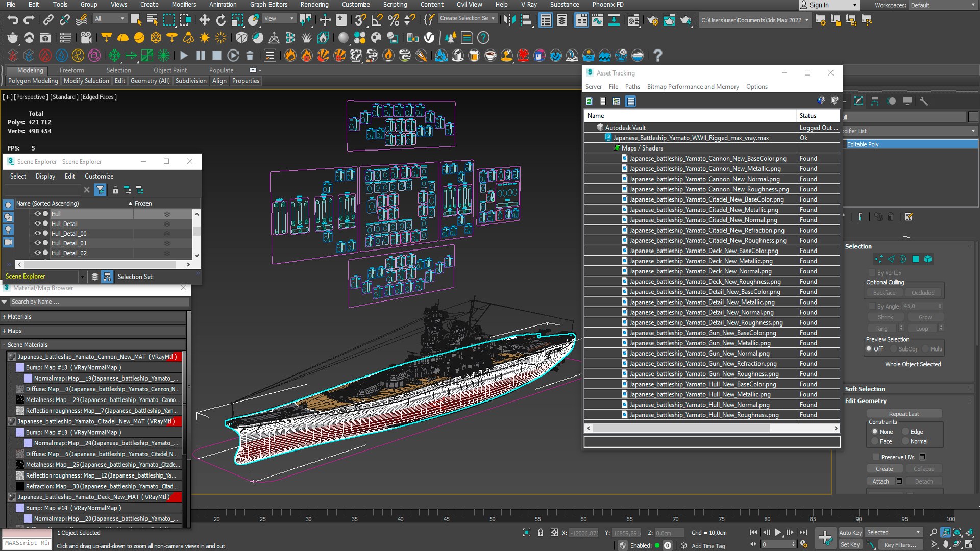Click the Percent Snap toggle icon
This screenshot has width=980, height=551.
click(x=394, y=20)
